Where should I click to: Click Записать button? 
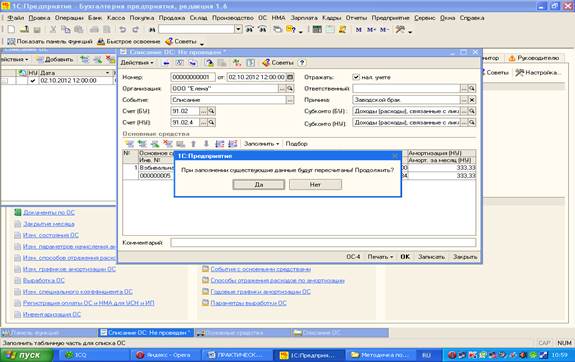(431, 257)
